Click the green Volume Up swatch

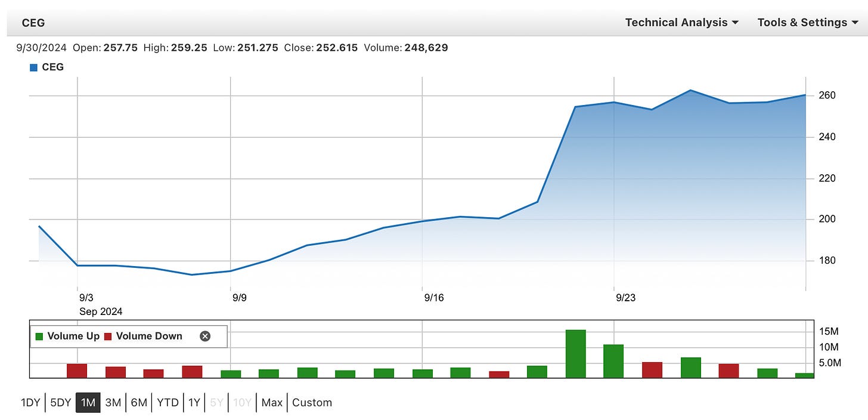(x=39, y=336)
